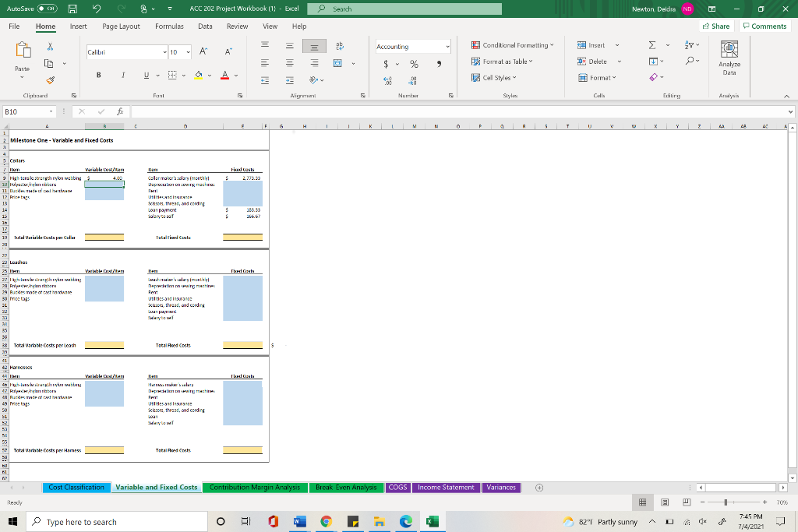Increase decimal places
This screenshot has height=532, width=798.
click(387, 80)
